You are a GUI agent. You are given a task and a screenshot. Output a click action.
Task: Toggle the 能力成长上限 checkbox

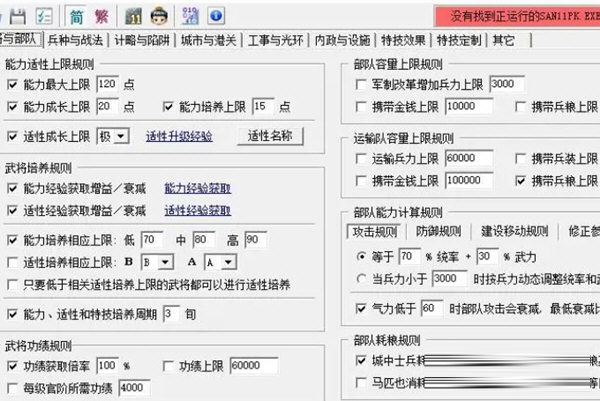[12, 106]
